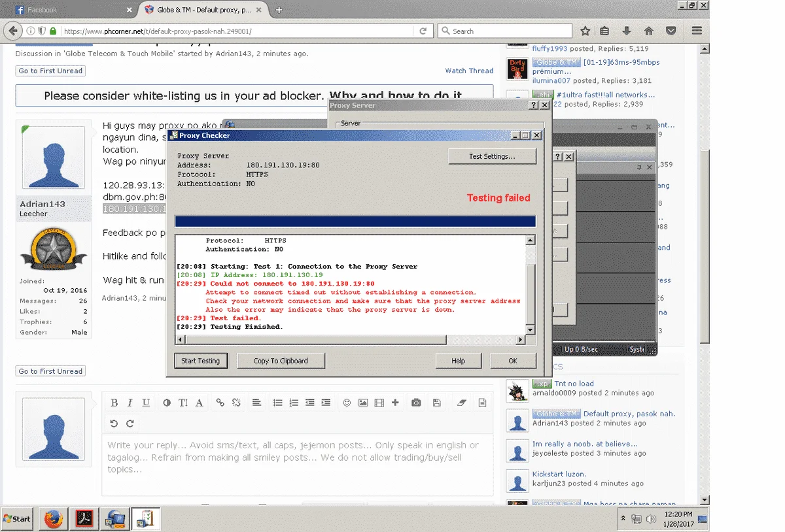785x532 pixels.
Task: Open 'Kickstart luzon.' thread link
Action: (559, 474)
